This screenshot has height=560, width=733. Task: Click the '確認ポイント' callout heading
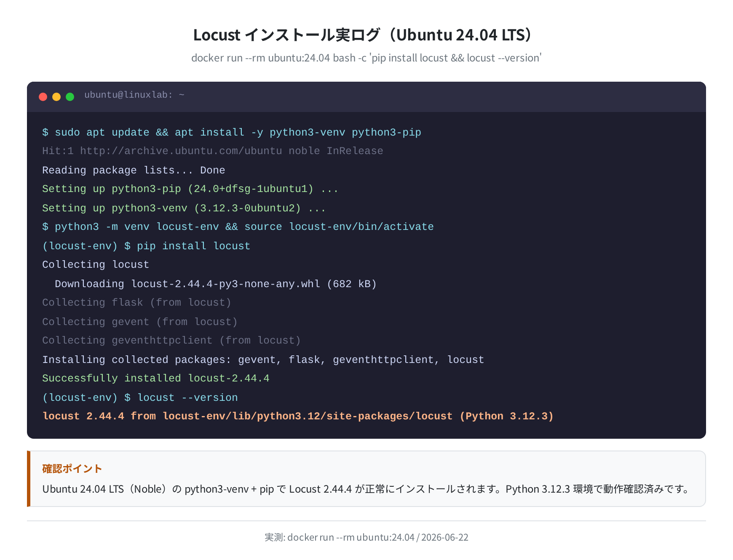coord(72,469)
